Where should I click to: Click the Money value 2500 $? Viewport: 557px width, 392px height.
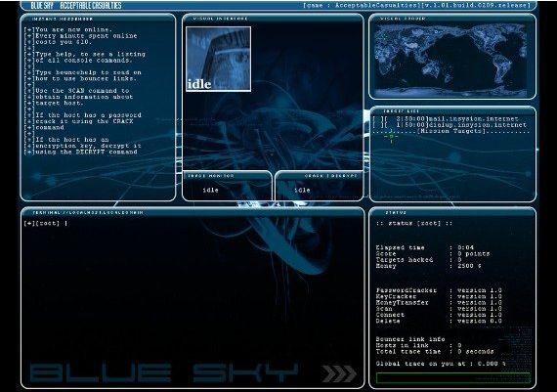click(x=469, y=266)
